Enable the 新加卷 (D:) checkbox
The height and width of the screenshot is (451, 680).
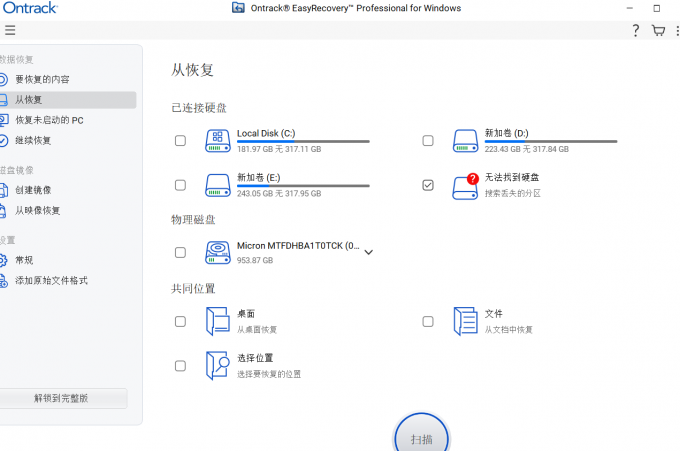click(428, 141)
